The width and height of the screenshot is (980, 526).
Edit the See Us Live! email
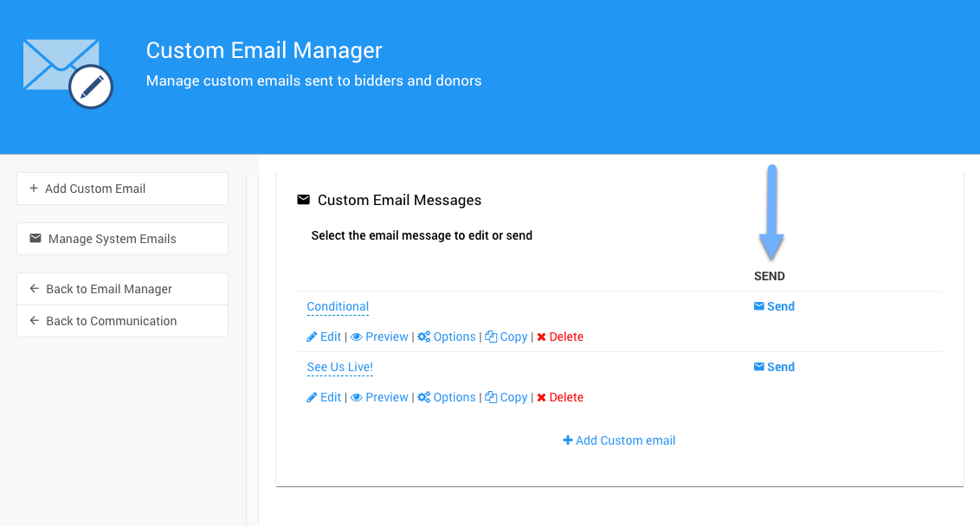[x=330, y=397]
